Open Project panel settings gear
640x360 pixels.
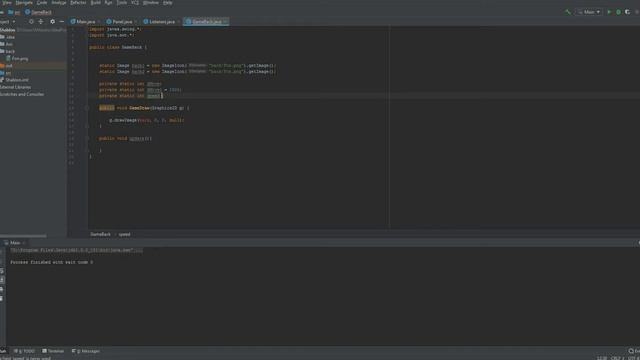click(x=52, y=22)
